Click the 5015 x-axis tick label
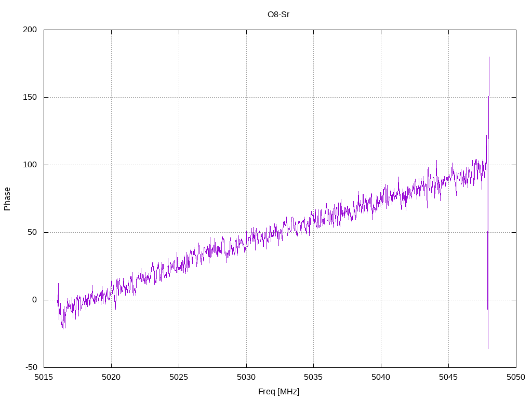Viewport: 532px width, 399px height. [44, 377]
